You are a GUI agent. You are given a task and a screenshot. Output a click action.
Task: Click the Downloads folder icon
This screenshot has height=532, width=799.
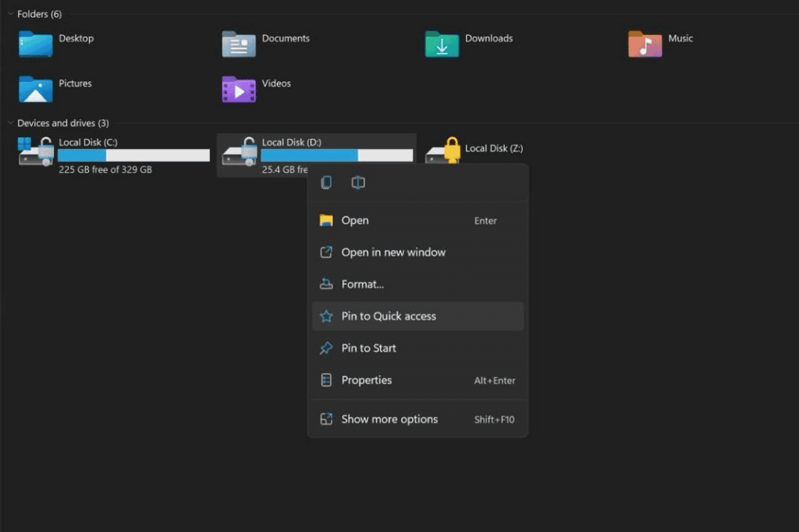[442, 44]
